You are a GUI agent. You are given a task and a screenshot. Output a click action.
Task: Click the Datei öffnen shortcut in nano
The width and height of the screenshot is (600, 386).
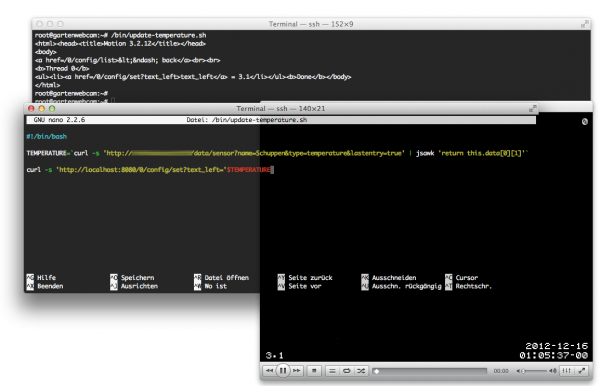pyautogui.click(x=222, y=278)
